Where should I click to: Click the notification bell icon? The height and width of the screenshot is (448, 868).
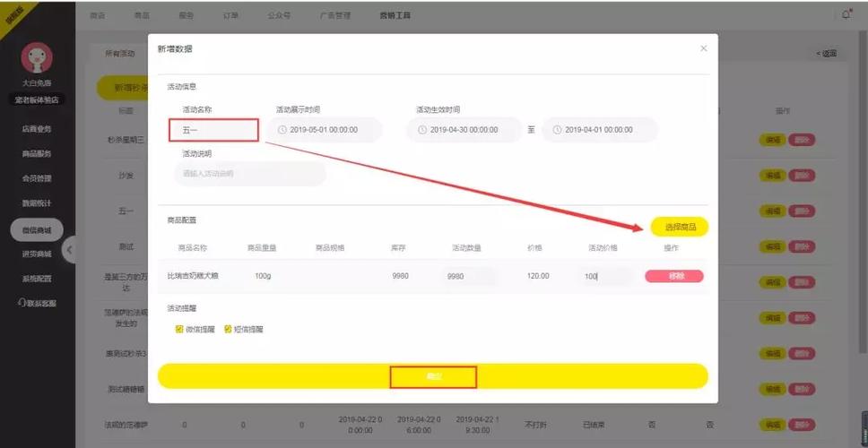846,15
